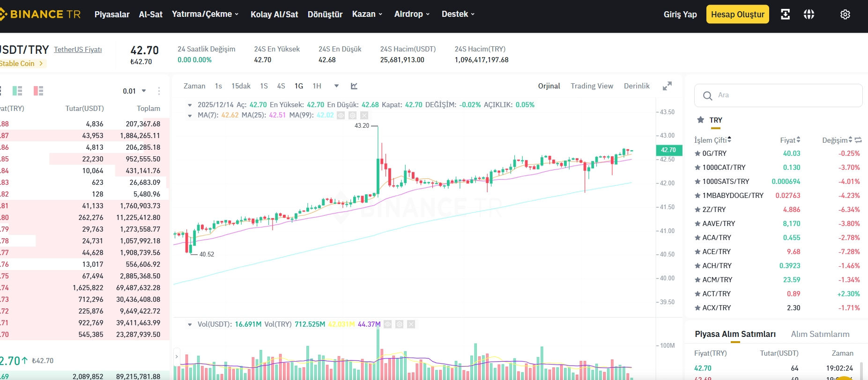This screenshot has width=868, height=380.
Task: Expand more time intervals dropdown arrow
Action: coord(336,86)
